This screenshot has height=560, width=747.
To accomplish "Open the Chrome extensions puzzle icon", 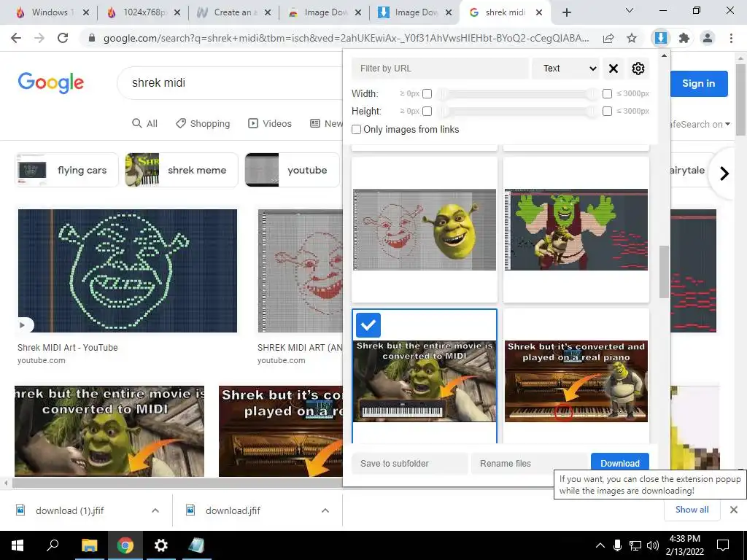I will tap(684, 38).
